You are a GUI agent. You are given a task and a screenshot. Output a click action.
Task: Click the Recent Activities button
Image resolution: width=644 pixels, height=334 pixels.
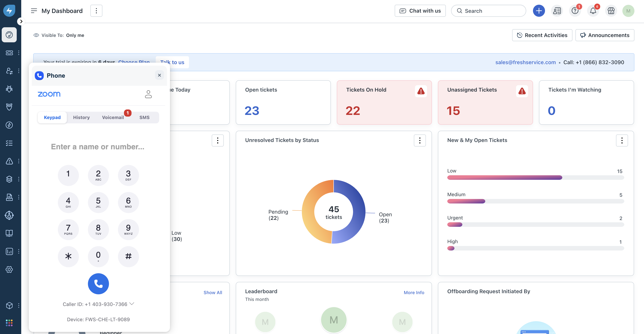pyautogui.click(x=542, y=35)
